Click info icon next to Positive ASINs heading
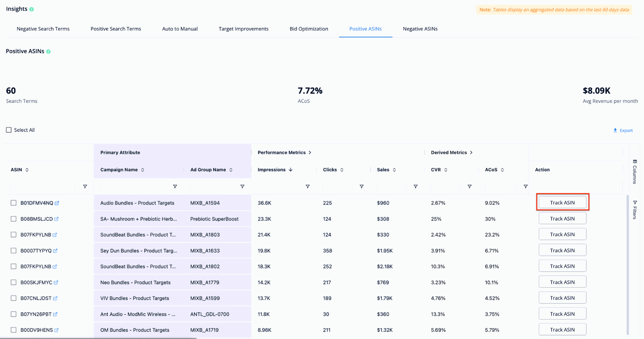This screenshot has width=644, height=339. (48, 52)
